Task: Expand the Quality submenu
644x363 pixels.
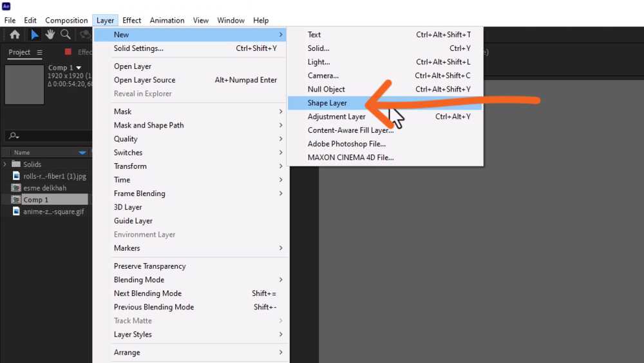Action: 281,139
